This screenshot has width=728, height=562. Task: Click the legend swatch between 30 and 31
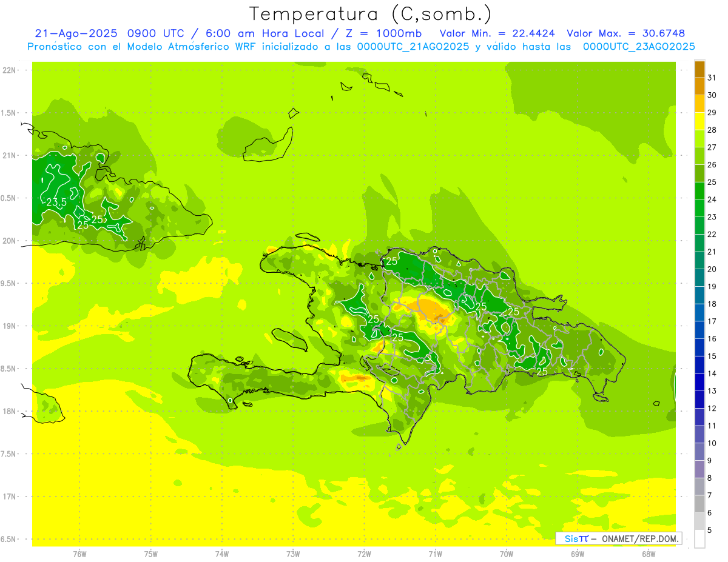coord(699,86)
